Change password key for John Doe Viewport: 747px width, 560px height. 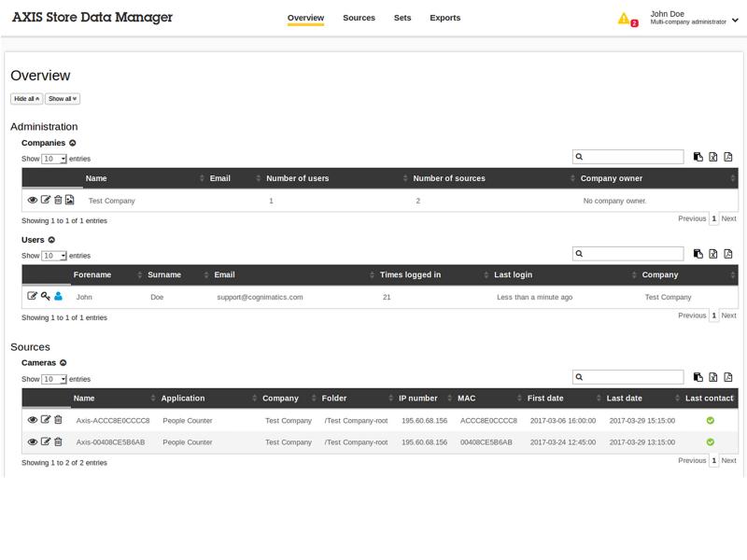click(x=45, y=296)
